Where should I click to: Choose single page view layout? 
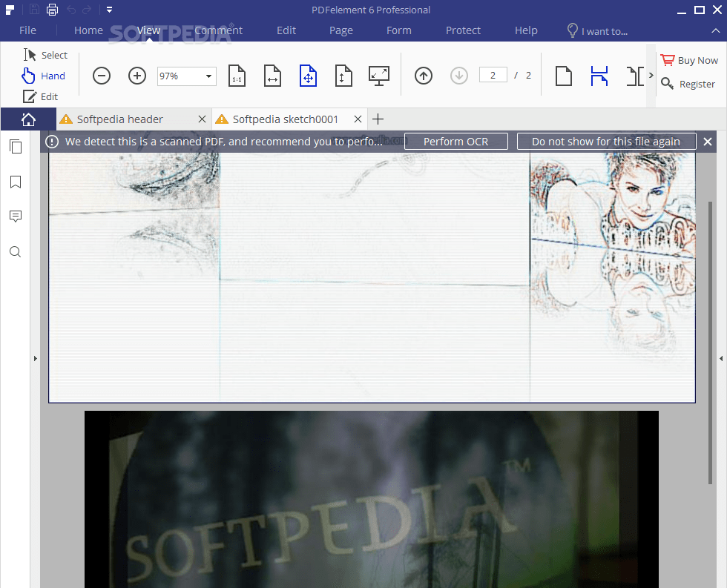[x=563, y=76]
